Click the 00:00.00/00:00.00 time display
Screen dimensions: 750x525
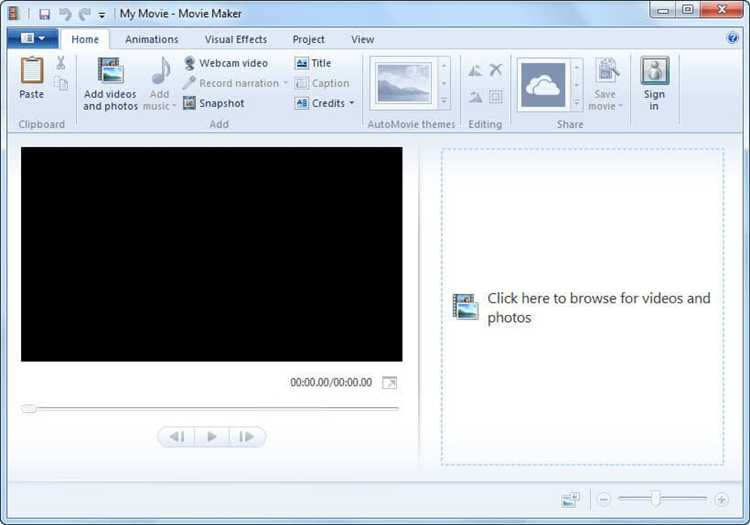point(331,383)
